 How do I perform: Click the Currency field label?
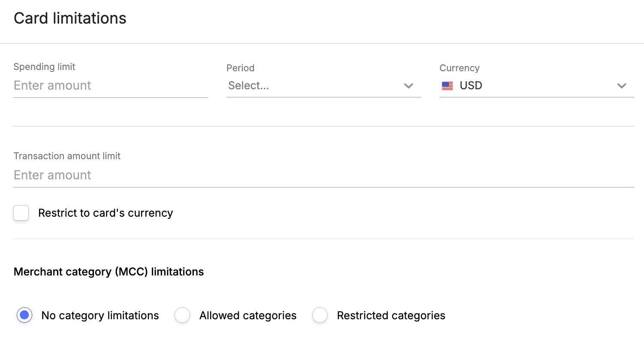[x=459, y=68]
